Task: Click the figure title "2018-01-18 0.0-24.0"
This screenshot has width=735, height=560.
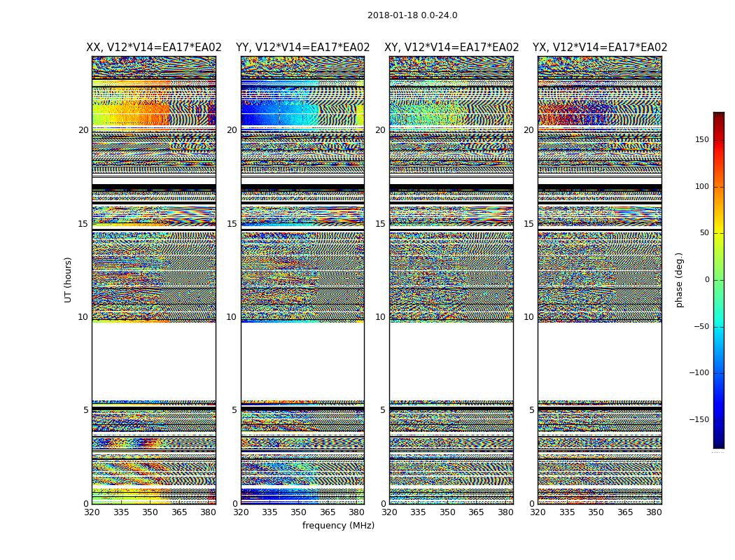Action: pyautogui.click(x=412, y=15)
